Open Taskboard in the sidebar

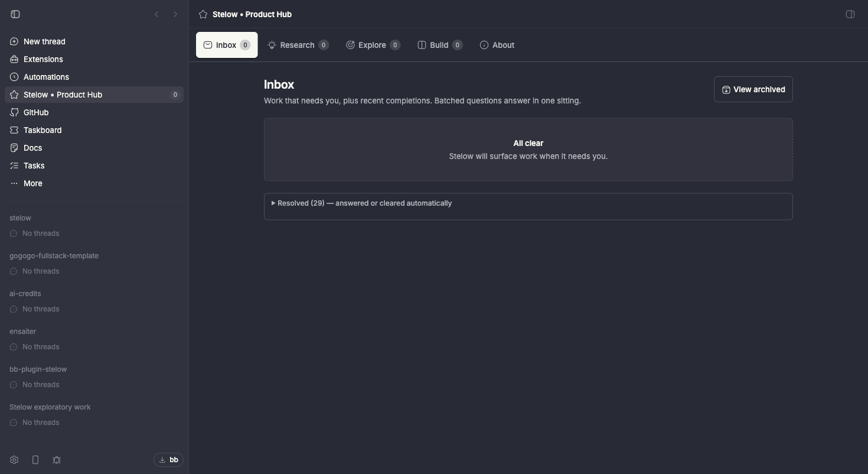94,130
